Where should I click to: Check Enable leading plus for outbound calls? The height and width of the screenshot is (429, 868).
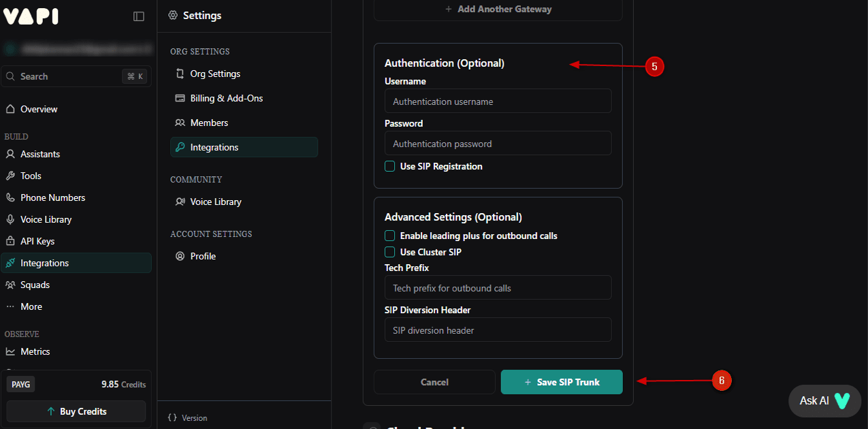click(389, 235)
